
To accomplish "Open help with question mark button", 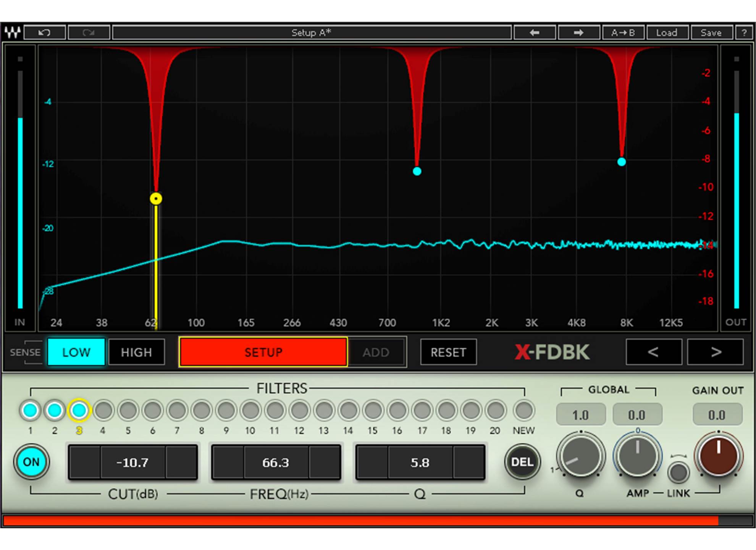I will point(744,32).
